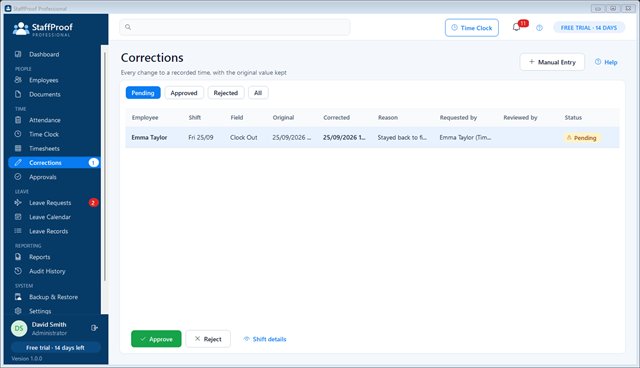This screenshot has width=640, height=368.
Task: Open the Leave Records list icon
Action: [18, 231]
